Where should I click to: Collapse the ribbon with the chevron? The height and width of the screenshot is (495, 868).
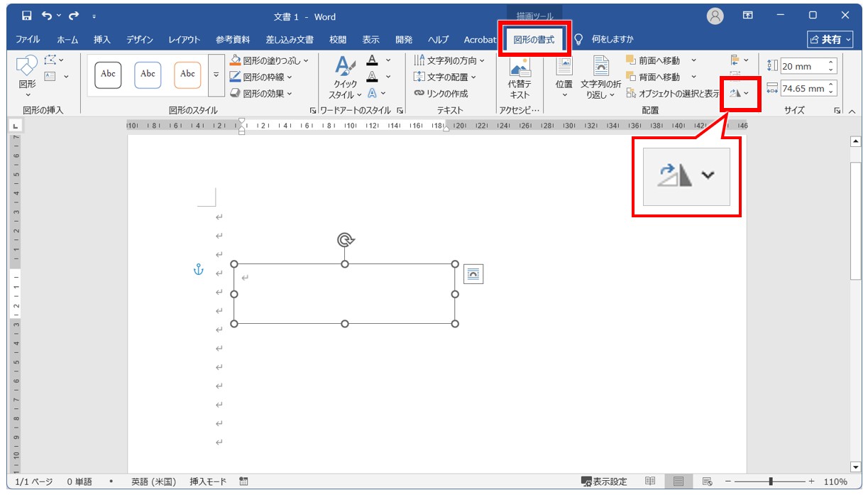click(x=852, y=111)
